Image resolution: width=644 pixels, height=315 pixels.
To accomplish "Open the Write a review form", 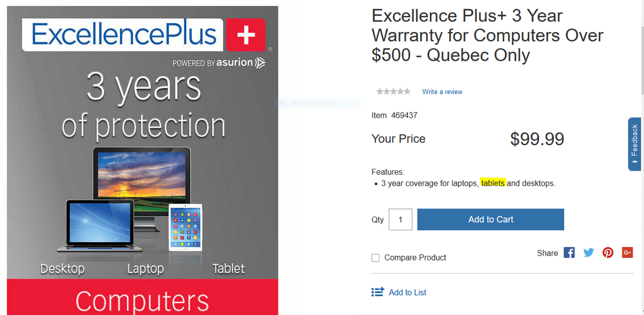I will [442, 91].
